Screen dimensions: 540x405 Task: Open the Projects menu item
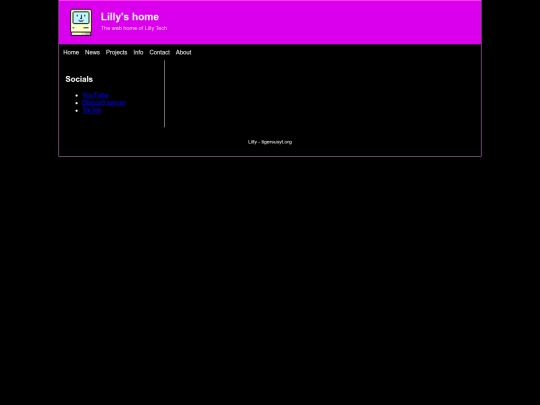pos(116,52)
